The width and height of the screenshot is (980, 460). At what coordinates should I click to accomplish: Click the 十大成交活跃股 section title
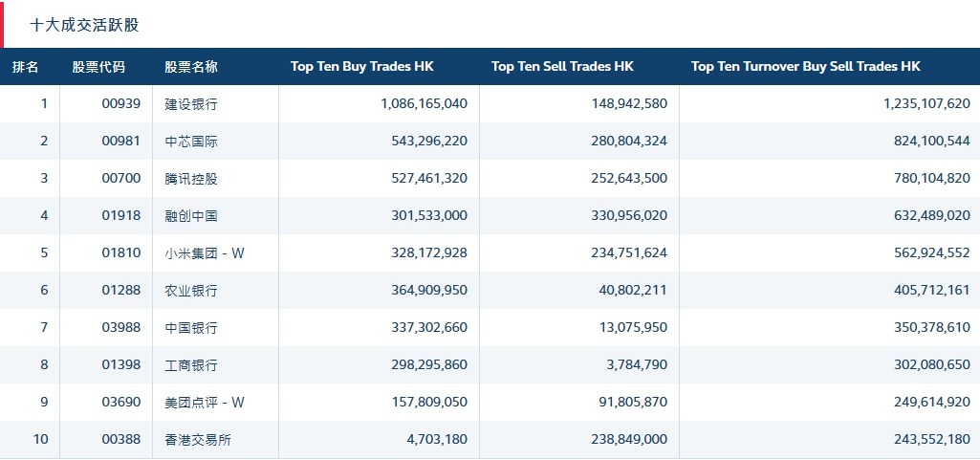click(85, 25)
